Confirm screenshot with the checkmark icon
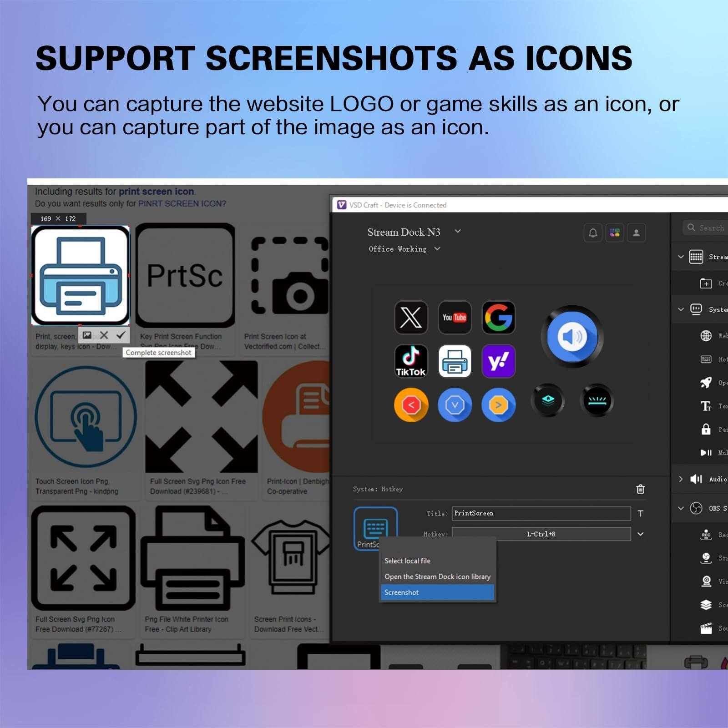 tap(121, 335)
